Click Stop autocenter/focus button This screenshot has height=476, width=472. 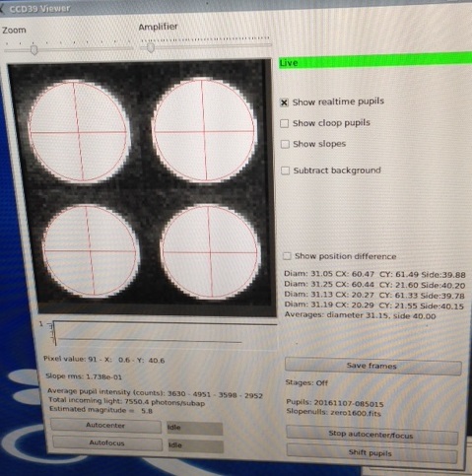pos(371,435)
